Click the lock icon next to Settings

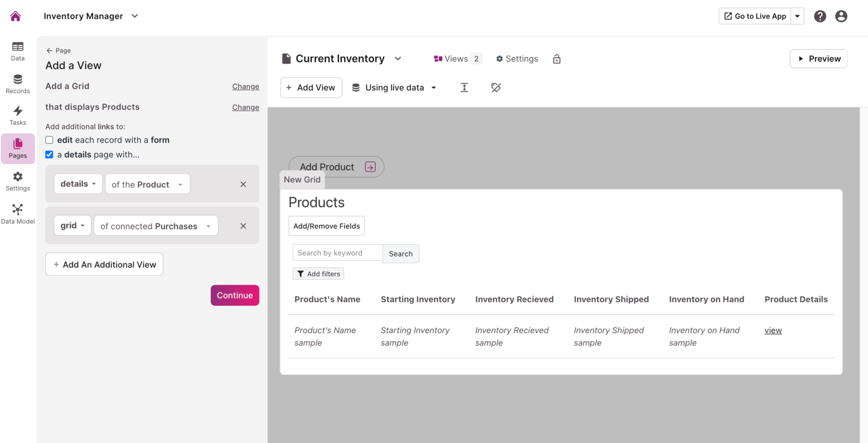pos(556,58)
